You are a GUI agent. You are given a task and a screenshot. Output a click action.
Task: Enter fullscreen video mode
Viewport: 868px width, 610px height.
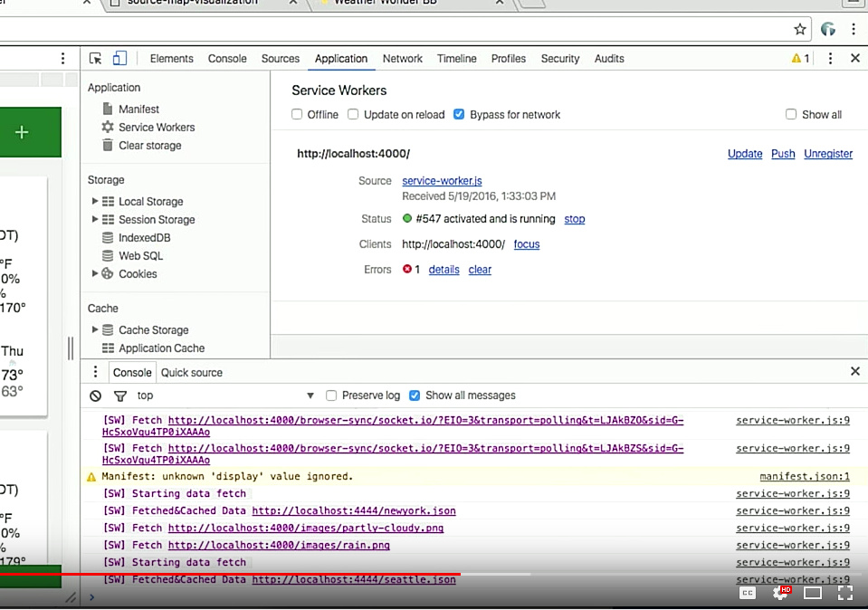845,593
